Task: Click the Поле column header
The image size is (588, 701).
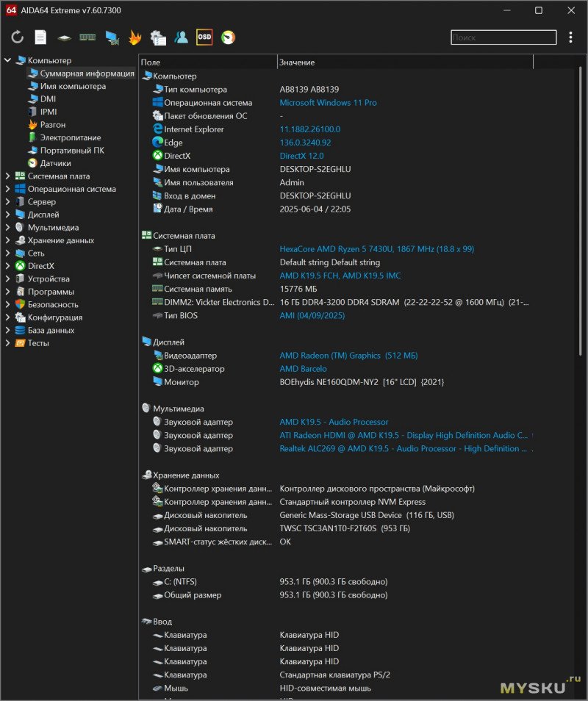Action: (208, 62)
